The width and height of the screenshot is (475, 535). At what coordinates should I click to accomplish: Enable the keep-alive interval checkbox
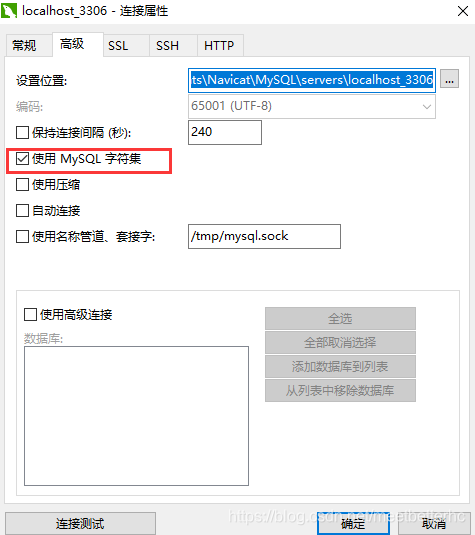click(x=22, y=132)
